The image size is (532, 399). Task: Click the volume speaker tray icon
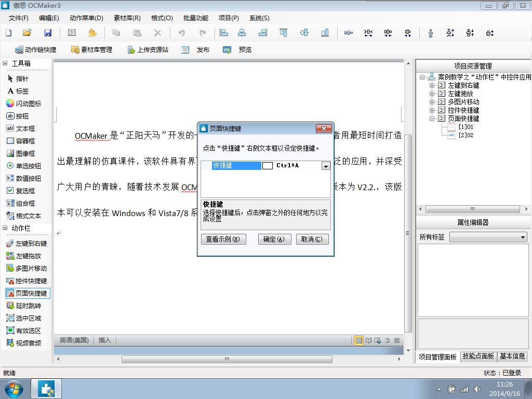click(477, 389)
